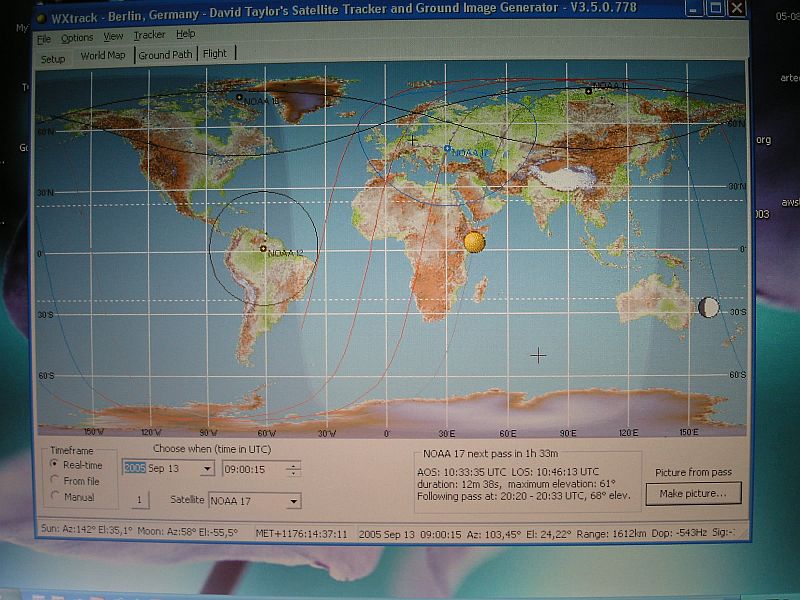Click the year 2005 in date field

[135, 468]
